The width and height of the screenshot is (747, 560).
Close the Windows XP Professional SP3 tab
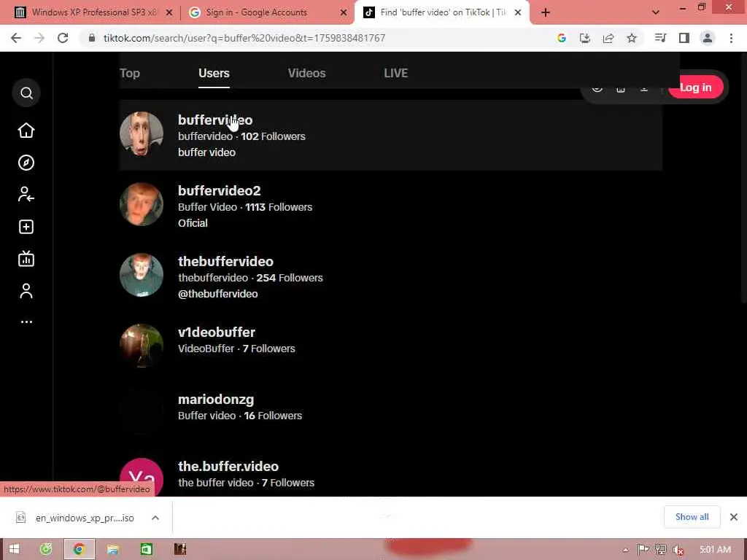(x=169, y=13)
